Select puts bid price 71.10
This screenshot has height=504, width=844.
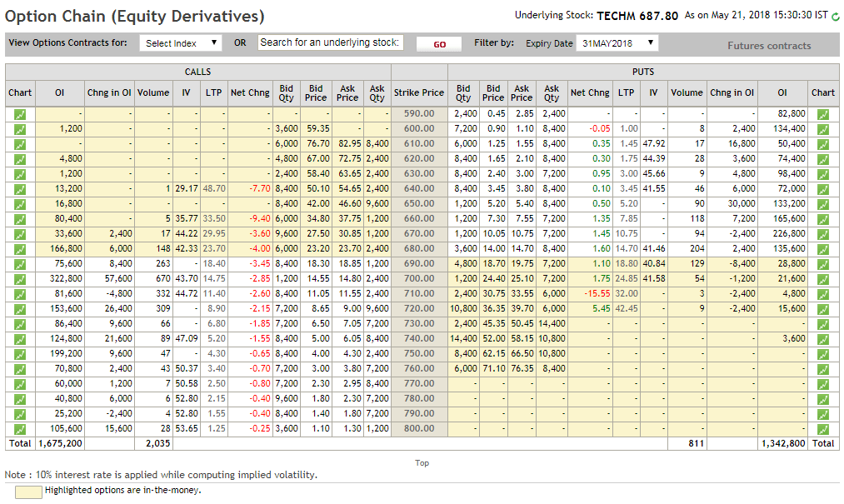point(493,368)
